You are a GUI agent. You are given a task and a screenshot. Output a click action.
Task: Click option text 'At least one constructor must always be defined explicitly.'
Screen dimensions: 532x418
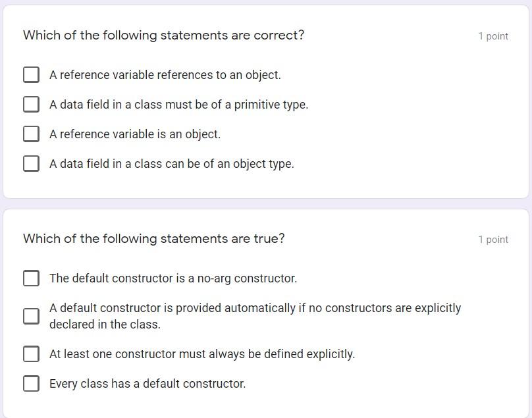click(202, 354)
